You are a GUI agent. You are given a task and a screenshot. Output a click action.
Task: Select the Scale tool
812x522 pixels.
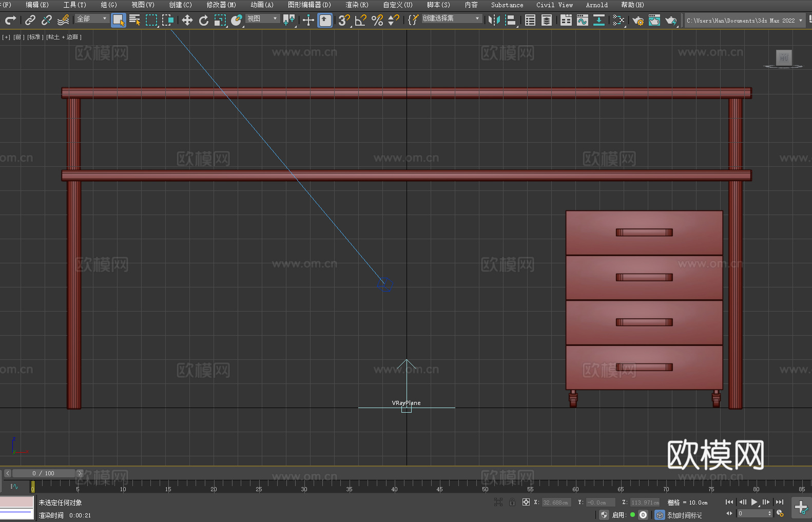220,20
